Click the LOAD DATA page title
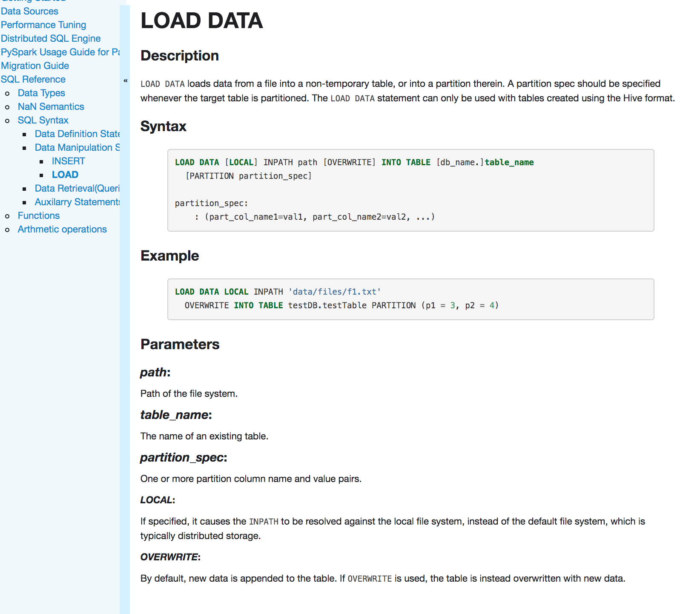The image size is (700, 614). [x=202, y=20]
